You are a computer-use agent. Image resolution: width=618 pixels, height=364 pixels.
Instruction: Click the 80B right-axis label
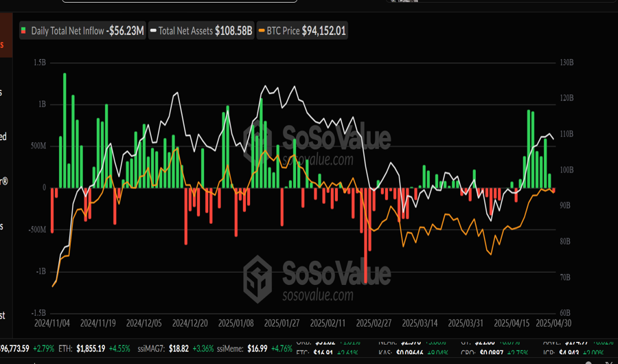click(565, 241)
